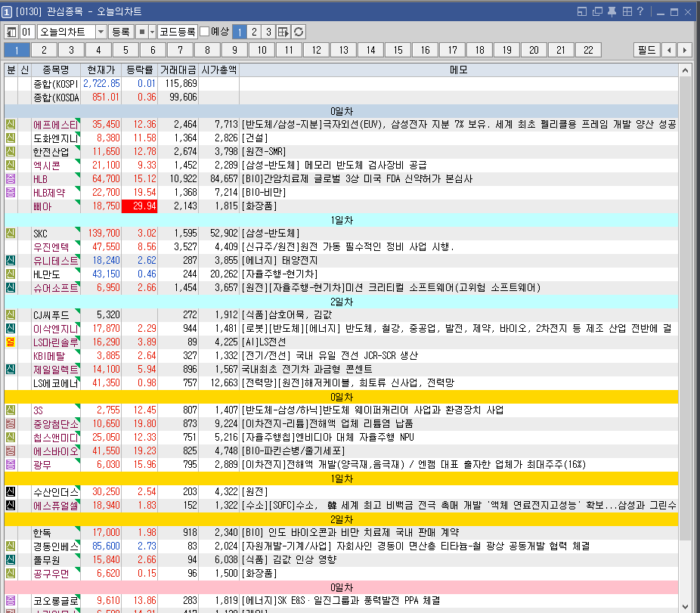700x613 pixels.
Task: Switch to group tab 14
Action: (x=371, y=50)
